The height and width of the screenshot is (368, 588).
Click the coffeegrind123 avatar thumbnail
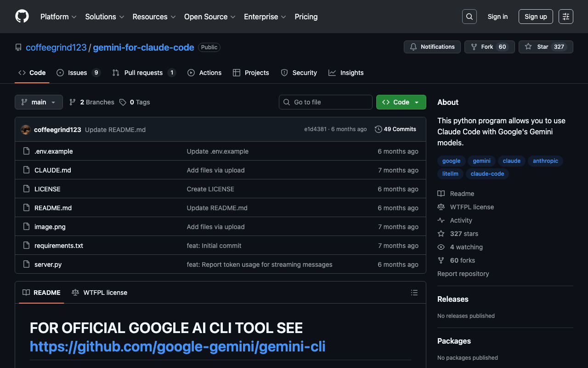26,130
